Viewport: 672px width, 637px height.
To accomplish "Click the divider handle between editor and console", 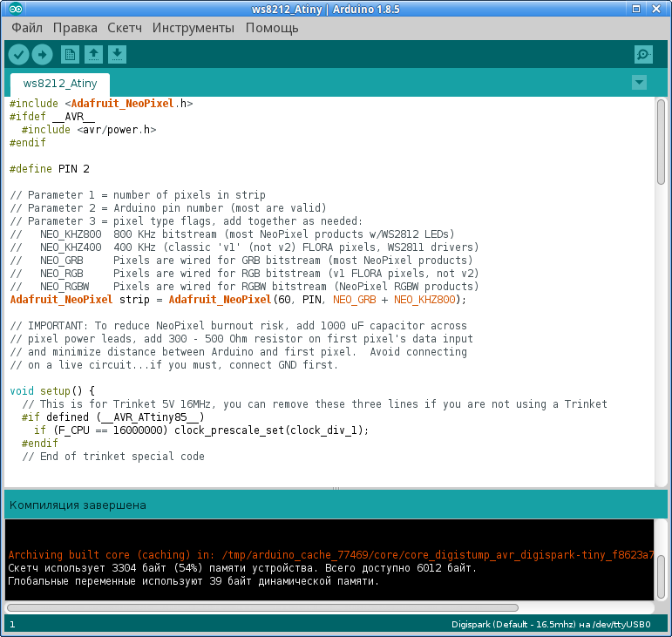I will (336, 489).
